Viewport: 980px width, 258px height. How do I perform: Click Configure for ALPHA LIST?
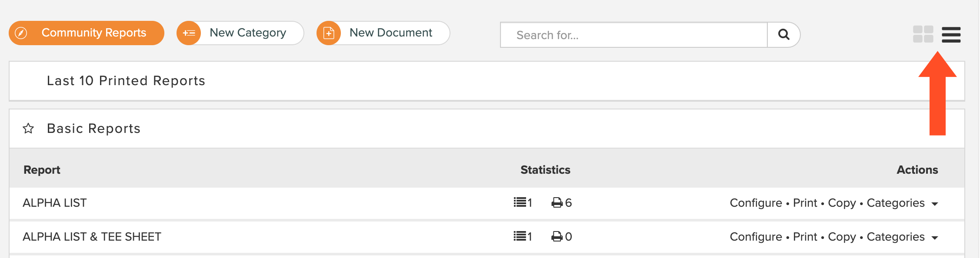coord(756,203)
